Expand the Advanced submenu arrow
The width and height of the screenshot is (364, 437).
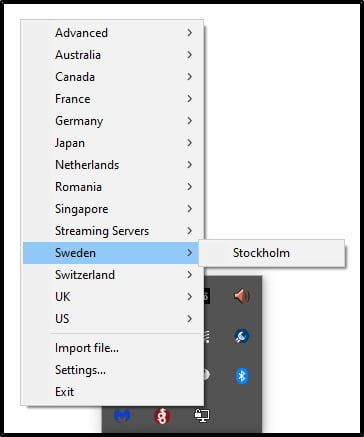click(190, 33)
